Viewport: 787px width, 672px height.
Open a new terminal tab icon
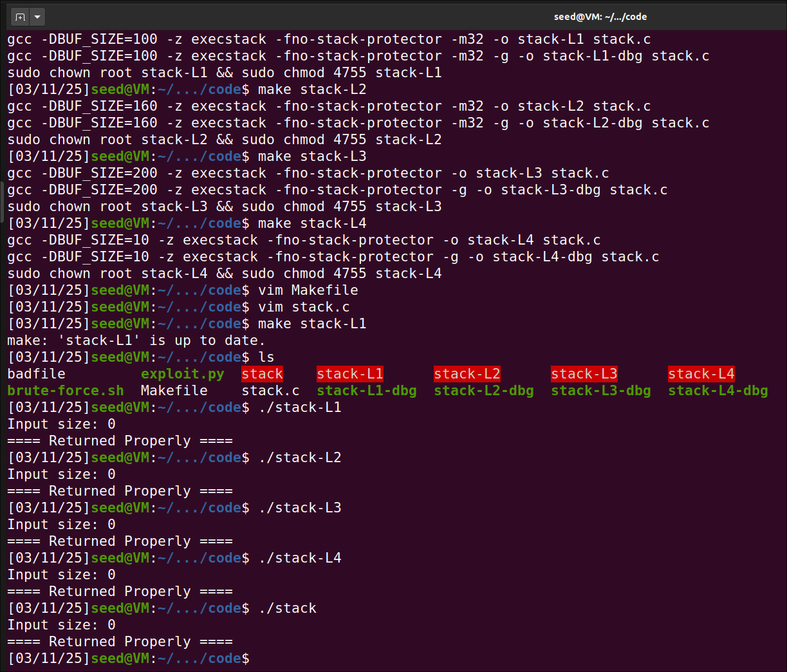[x=20, y=17]
